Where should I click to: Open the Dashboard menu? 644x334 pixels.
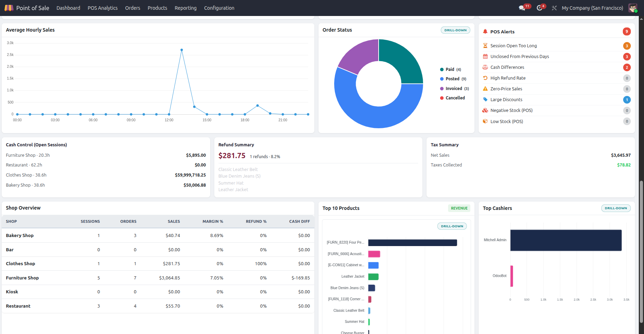68,8
